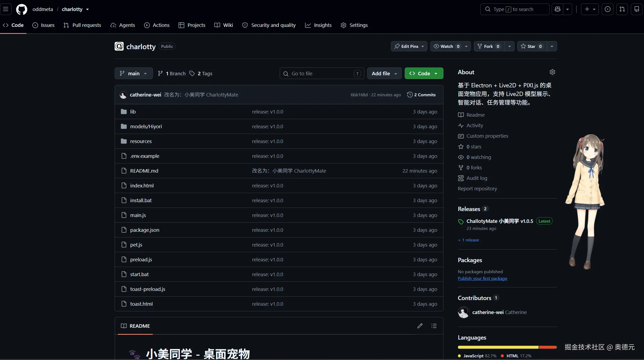644x360 pixels.
Task: Expand the Copilot dropdown arrow in header
Action: tap(568, 9)
